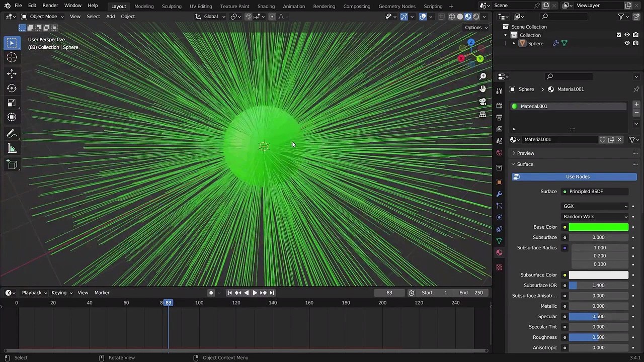
Task: Open the Tool properties tab
Action: click(499, 91)
